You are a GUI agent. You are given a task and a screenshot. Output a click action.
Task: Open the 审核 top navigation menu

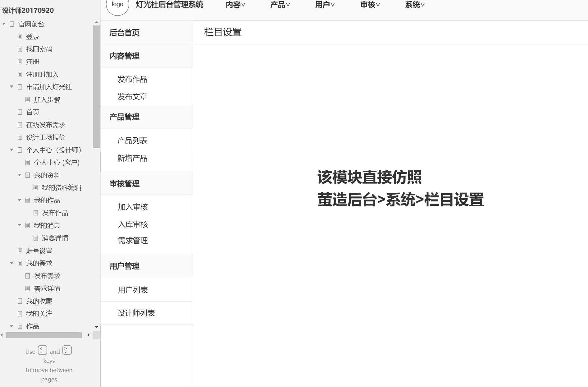pyautogui.click(x=370, y=5)
